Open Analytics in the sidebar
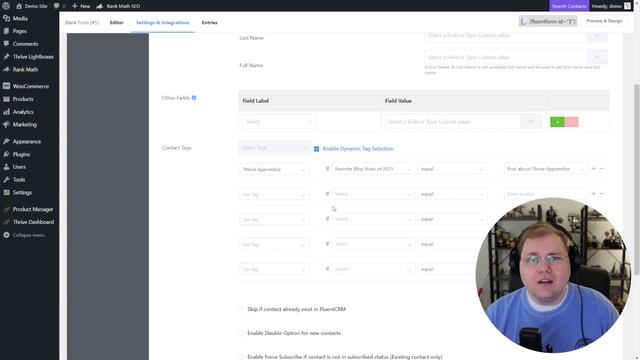Viewport: 640px width, 360px height. [23, 112]
